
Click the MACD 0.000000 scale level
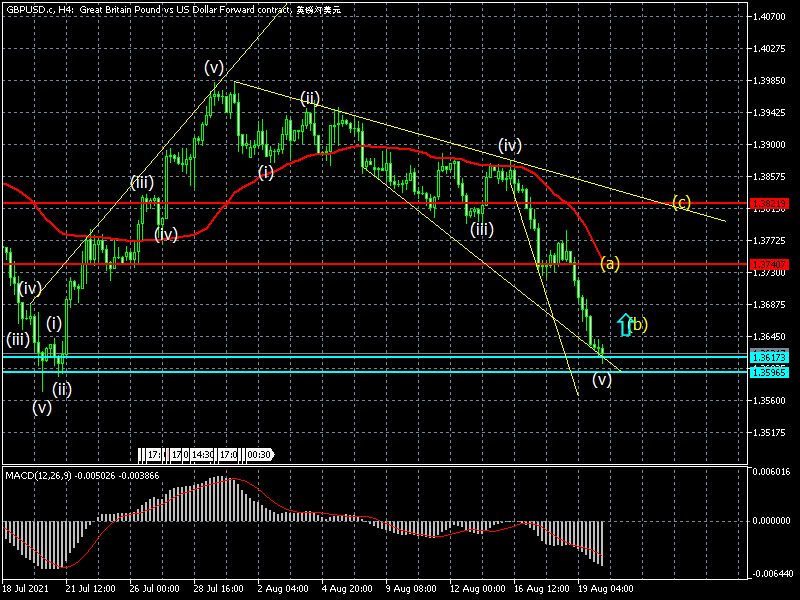coord(772,521)
